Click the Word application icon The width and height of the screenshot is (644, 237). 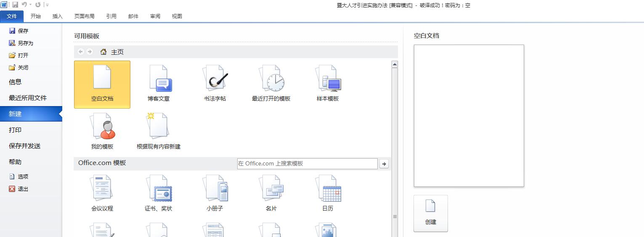[4, 5]
